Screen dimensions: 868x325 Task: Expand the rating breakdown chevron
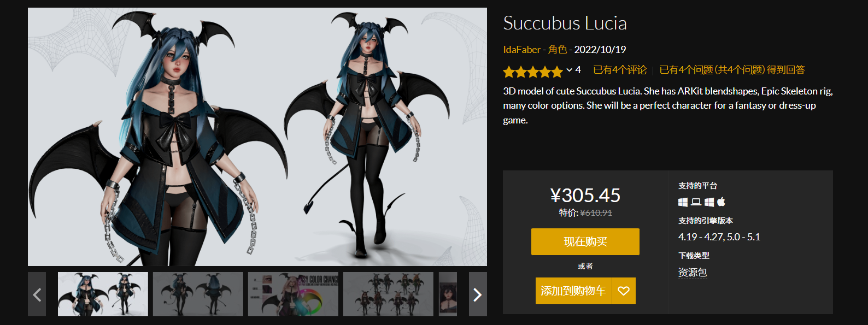(569, 70)
